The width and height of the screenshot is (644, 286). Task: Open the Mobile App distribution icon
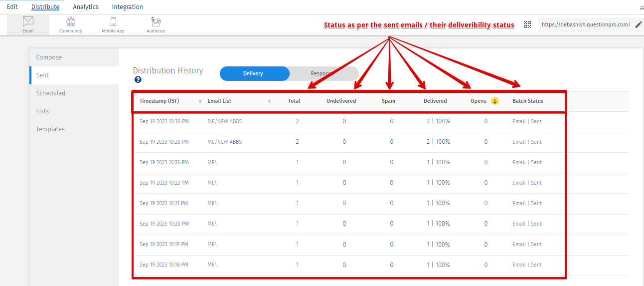tap(113, 24)
